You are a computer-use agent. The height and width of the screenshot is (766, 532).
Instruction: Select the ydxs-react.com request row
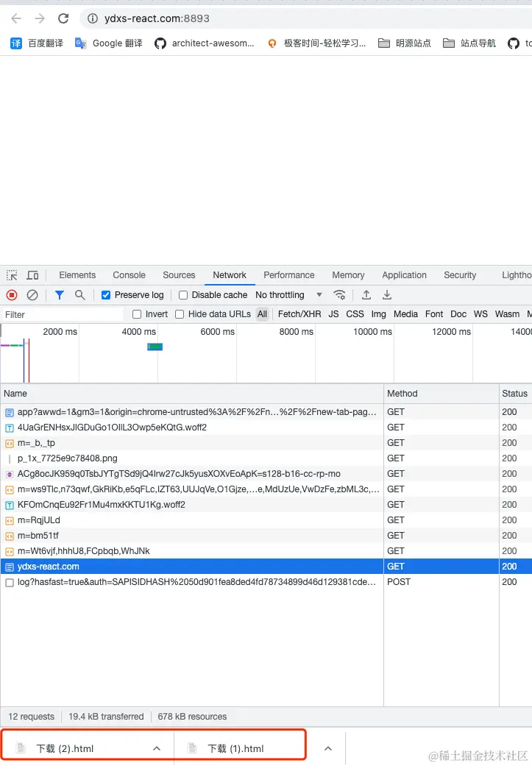point(266,567)
